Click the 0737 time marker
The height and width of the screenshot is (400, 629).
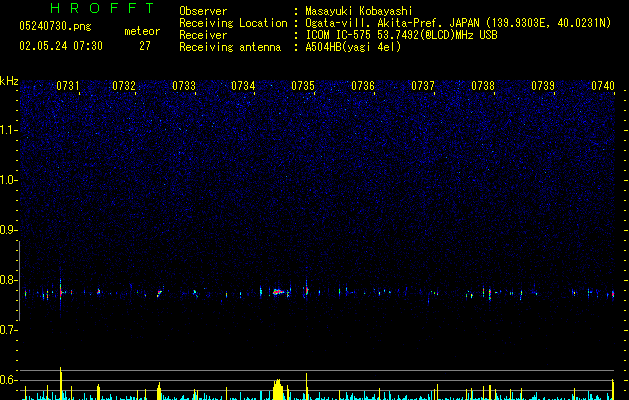423,86
